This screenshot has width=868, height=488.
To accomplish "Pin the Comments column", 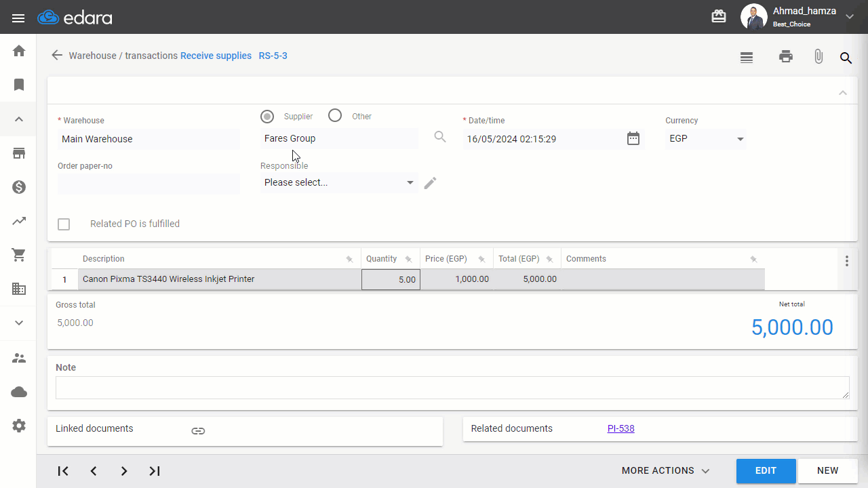I will coord(754,259).
